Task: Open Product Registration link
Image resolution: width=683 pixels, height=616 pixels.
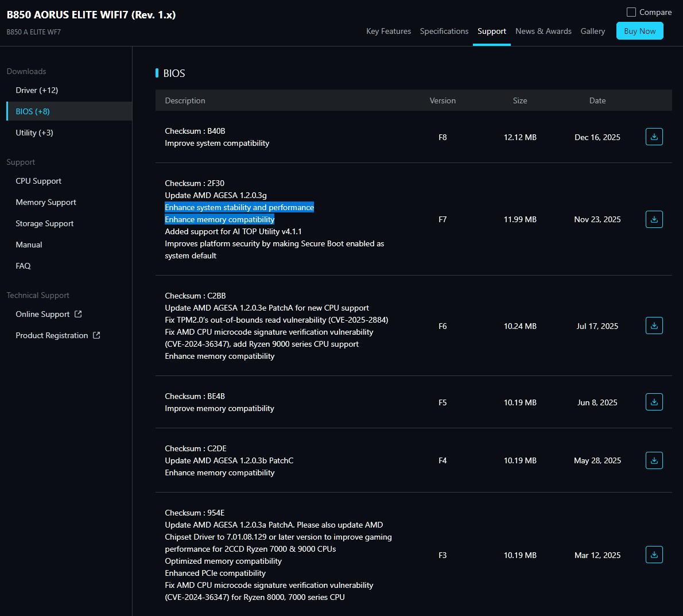Action: pyautogui.click(x=52, y=335)
